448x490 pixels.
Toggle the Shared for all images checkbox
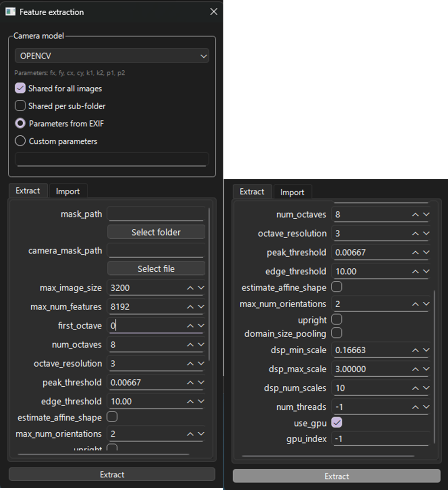pos(20,88)
